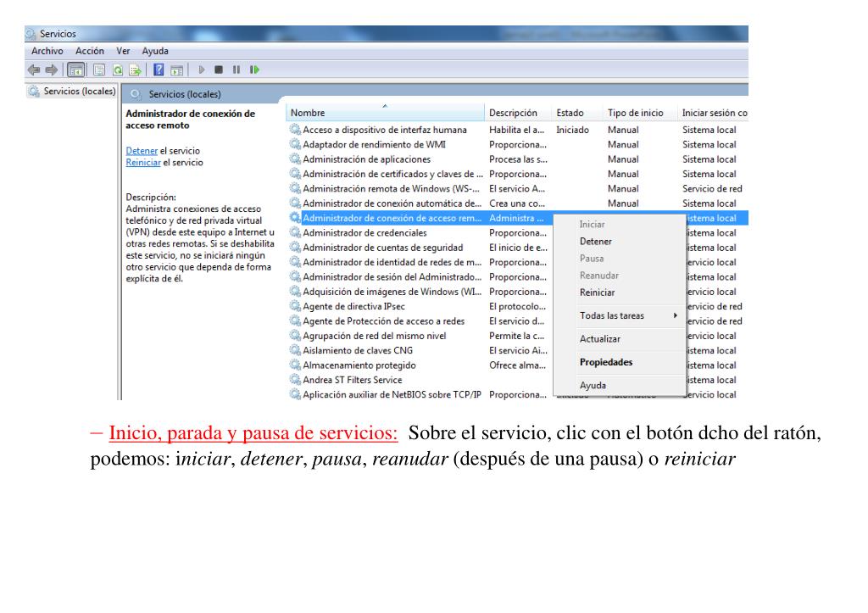868x613 pixels.
Task: Click the Reiniciar el servicio link
Action: click(x=142, y=162)
